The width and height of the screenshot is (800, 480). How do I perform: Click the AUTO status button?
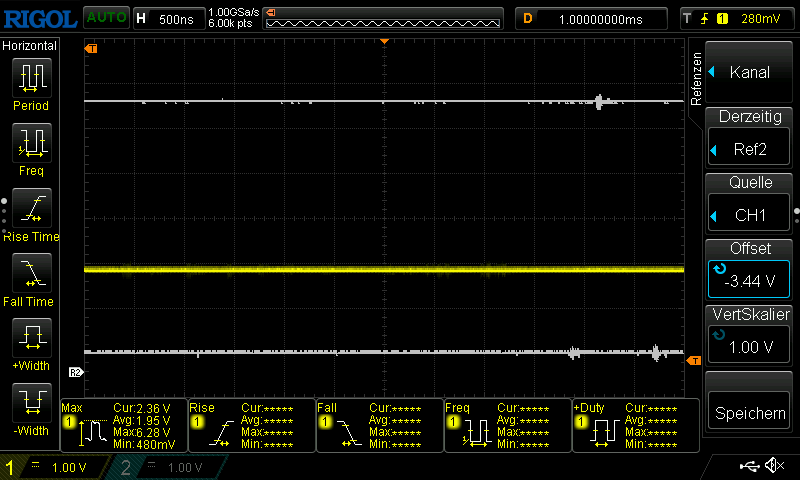pyautogui.click(x=105, y=18)
